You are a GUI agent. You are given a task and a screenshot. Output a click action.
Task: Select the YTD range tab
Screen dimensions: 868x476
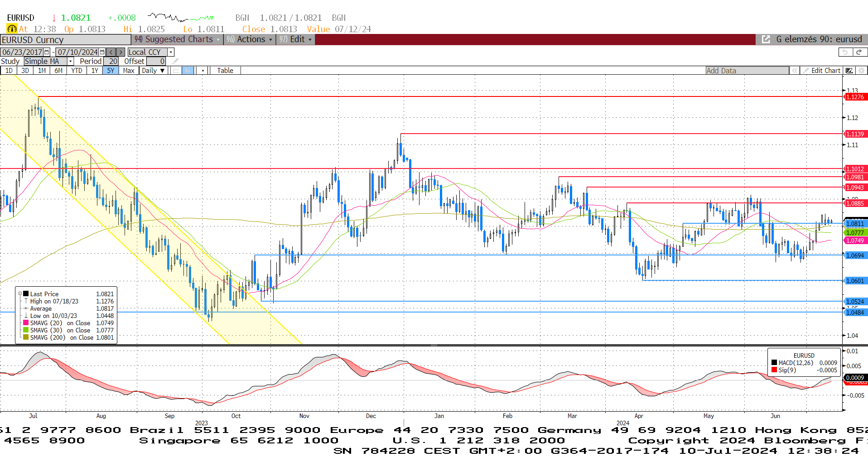click(x=77, y=70)
